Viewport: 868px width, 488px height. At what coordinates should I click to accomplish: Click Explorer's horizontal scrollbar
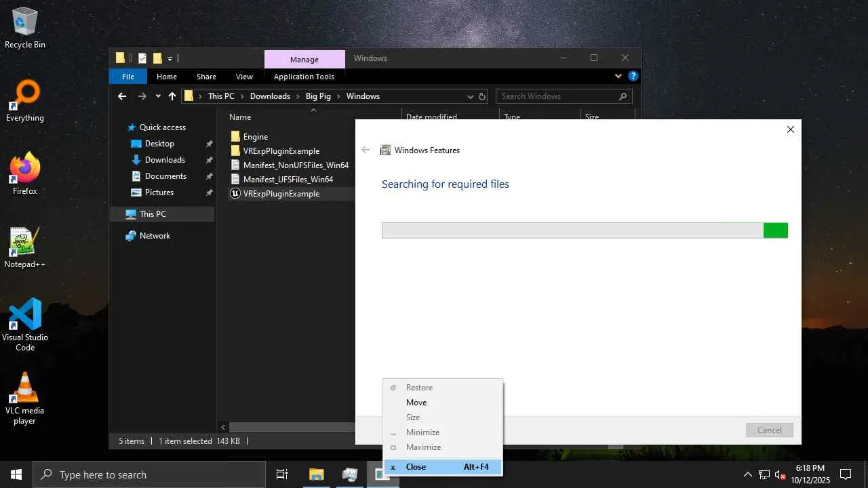click(292, 428)
